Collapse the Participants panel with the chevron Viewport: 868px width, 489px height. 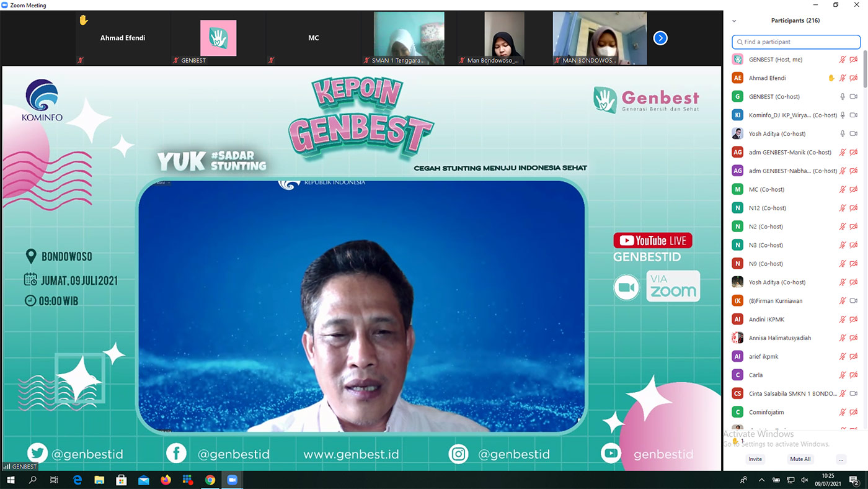click(734, 20)
